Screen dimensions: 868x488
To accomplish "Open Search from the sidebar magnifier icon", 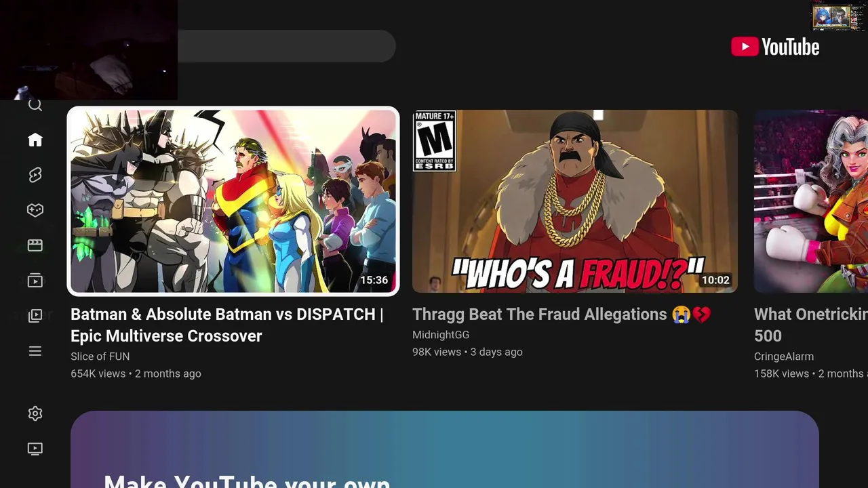I will pos(35,105).
